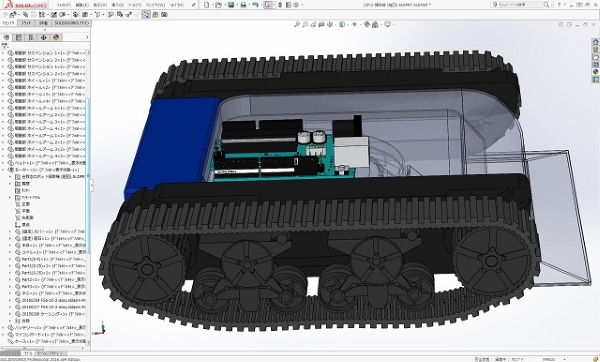Expand the Part2<1> tree node
Viewport: 600px width, 362px height.
click(x=10, y=280)
